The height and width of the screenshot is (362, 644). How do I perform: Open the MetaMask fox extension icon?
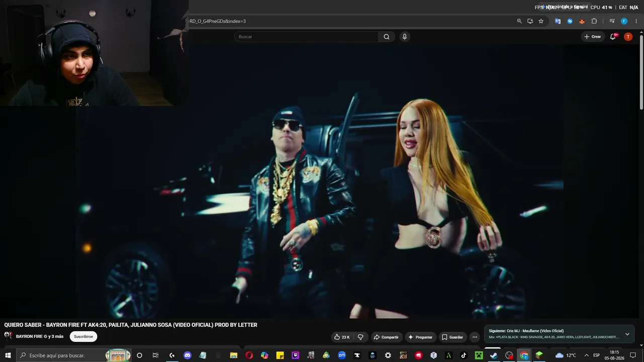coord(582,21)
